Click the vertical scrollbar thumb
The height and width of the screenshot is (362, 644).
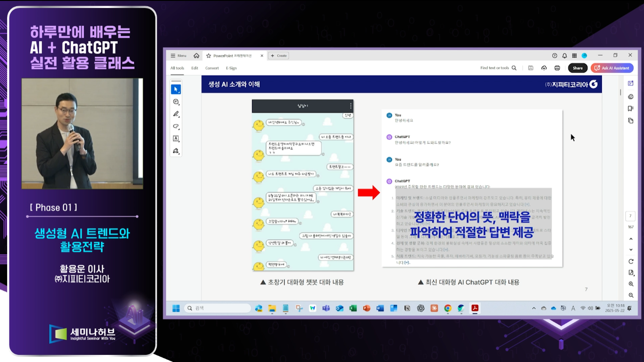[x=620, y=92]
